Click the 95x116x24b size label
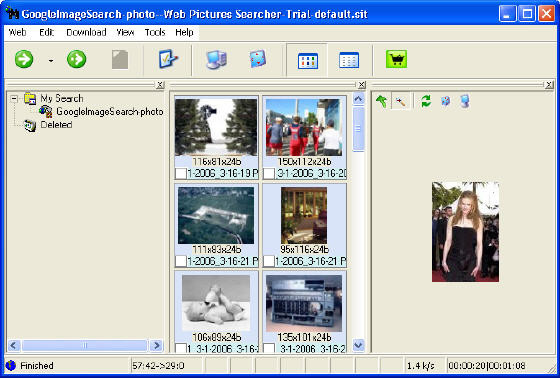The image size is (560, 378). coord(304,249)
